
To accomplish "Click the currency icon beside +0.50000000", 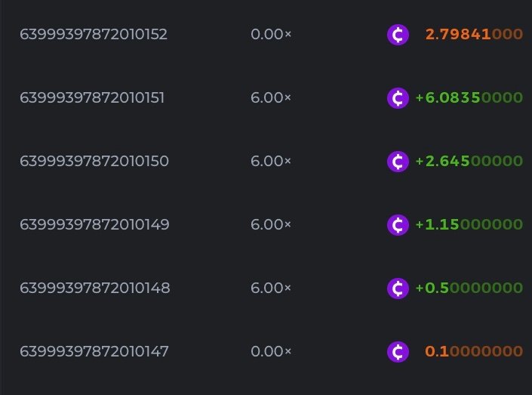I will tap(398, 289).
